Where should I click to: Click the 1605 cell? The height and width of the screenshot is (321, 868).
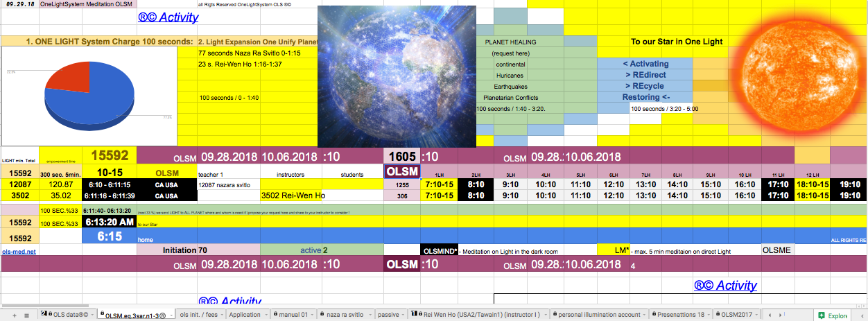click(x=402, y=157)
